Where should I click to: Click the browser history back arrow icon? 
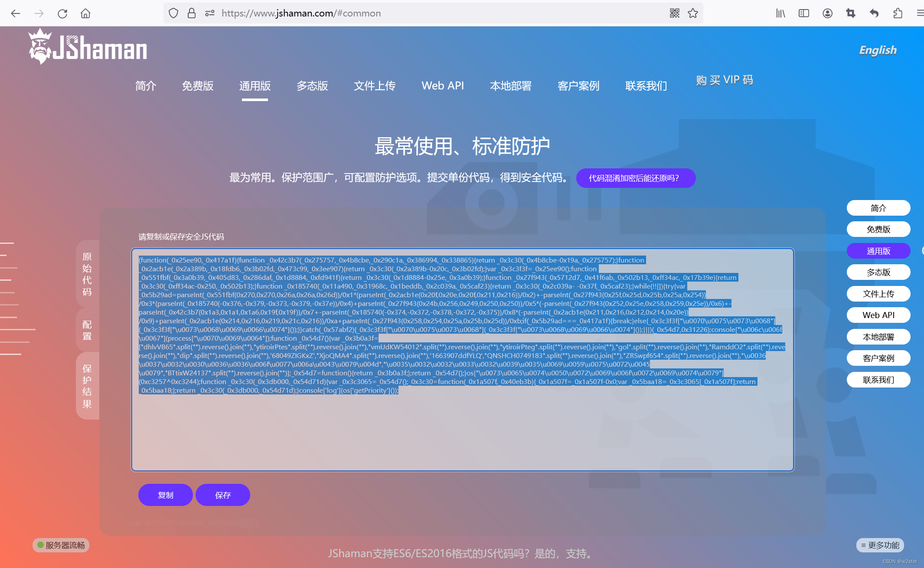pyautogui.click(x=16, y=13)
